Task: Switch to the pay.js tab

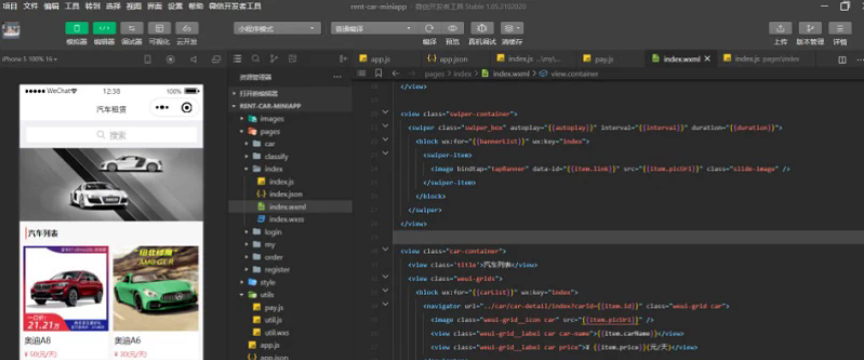Action: 604,58
